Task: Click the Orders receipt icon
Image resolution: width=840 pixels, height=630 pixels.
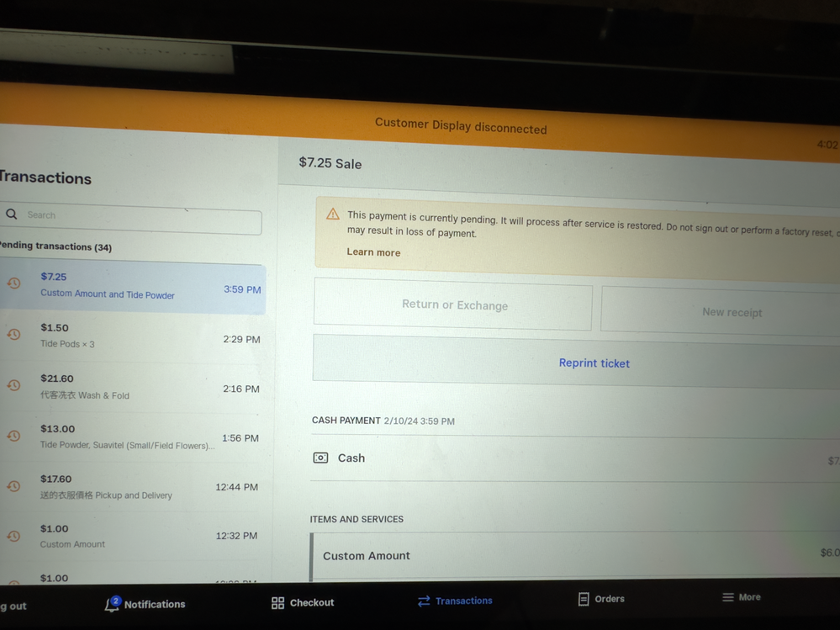Action: pos(584,599)
